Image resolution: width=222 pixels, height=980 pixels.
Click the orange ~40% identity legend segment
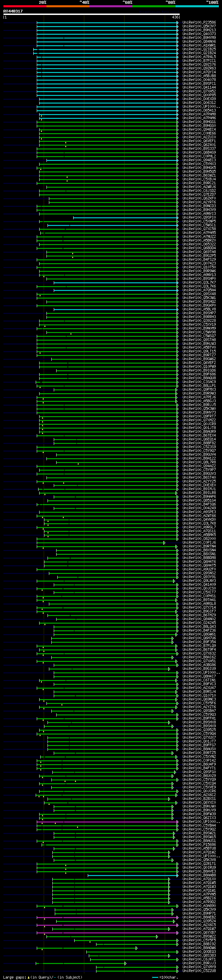[68, 6]
